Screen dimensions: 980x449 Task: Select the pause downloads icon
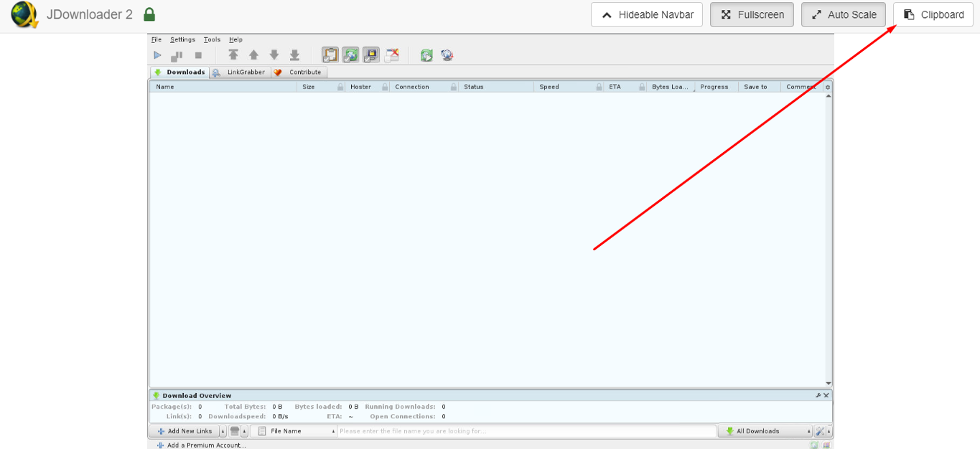(177, 55)
